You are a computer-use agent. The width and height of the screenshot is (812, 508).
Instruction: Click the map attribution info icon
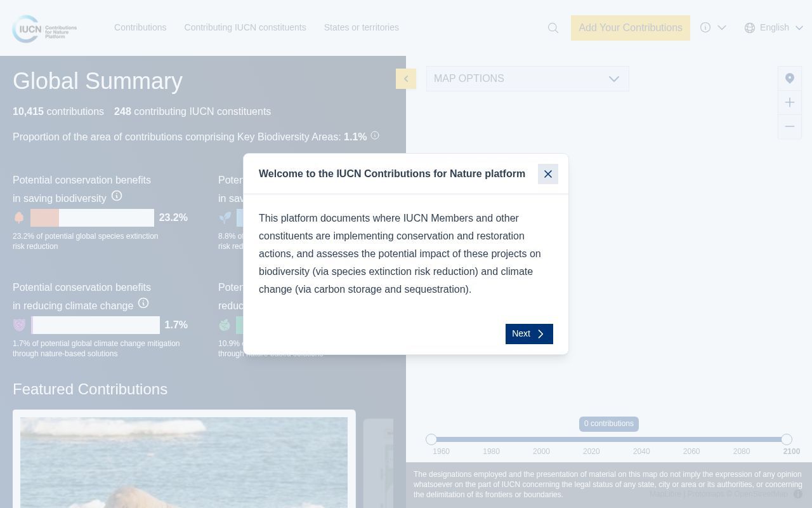tap(798, 494)
